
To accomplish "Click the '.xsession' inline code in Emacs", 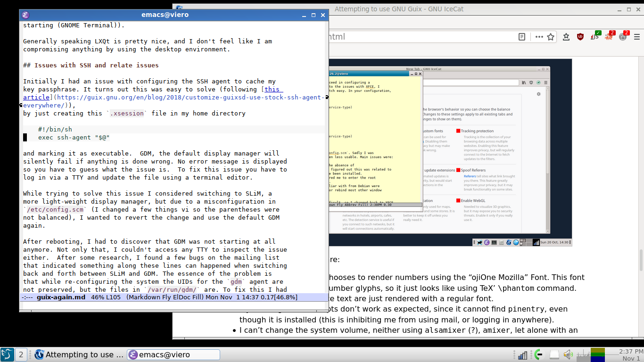I will (127, 113).
